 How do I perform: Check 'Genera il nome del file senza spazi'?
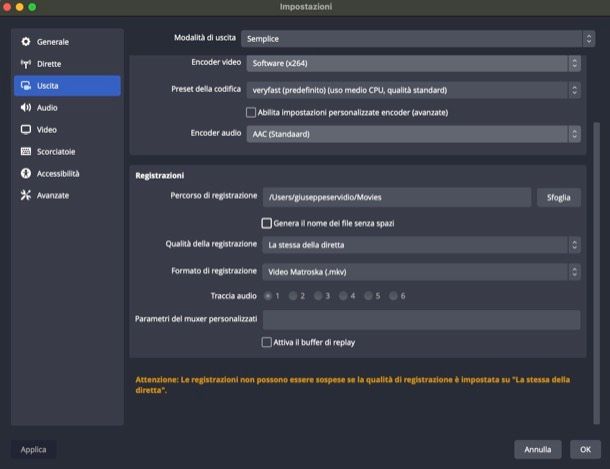(267, 223)
